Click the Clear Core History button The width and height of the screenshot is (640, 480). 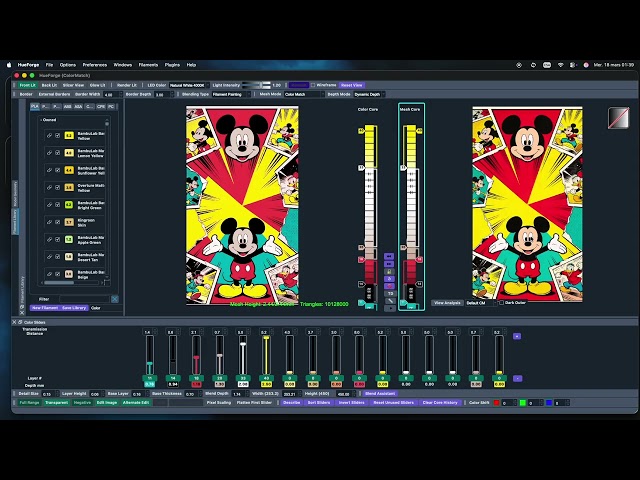pos(440,403)
